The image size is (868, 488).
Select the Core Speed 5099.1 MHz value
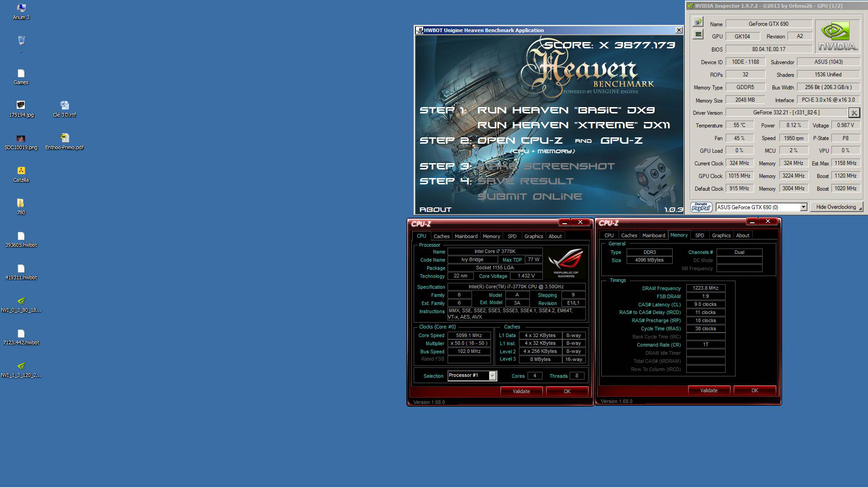(469, 335)
